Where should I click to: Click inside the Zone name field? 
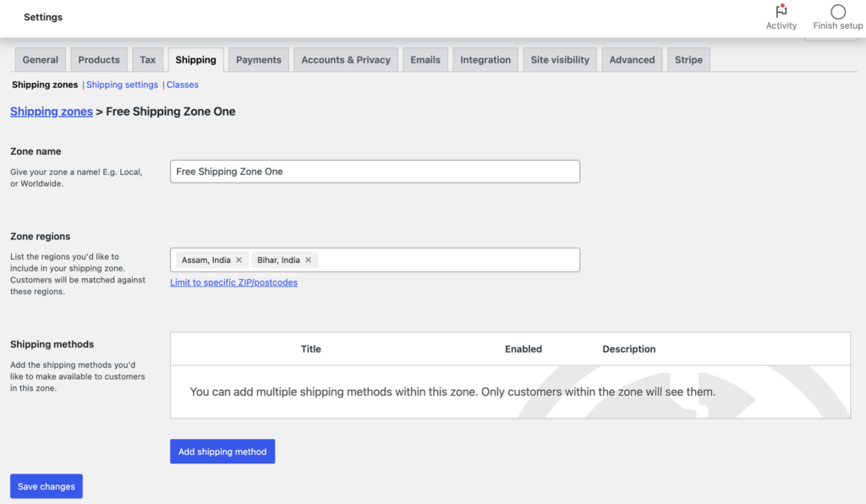375,171
